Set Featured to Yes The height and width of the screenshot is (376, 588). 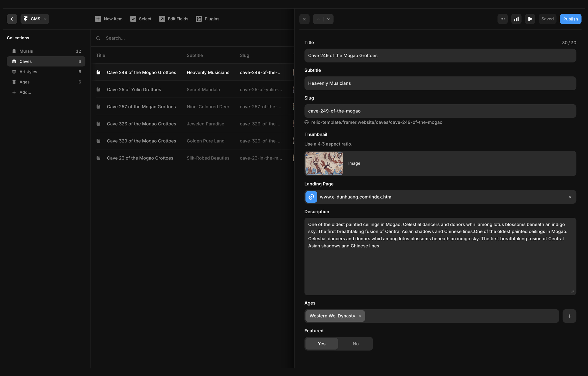pos(321,344)
